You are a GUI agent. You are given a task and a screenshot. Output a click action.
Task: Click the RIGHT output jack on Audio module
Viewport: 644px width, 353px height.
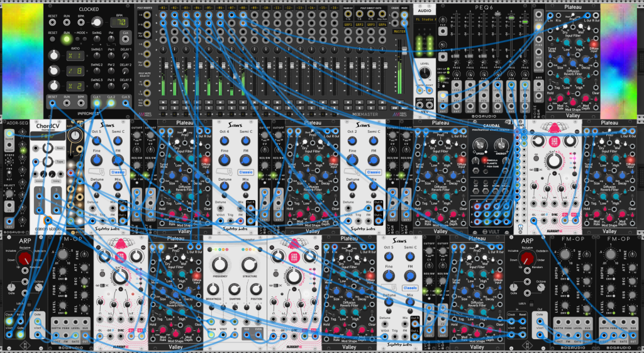[x=430, y=106]
